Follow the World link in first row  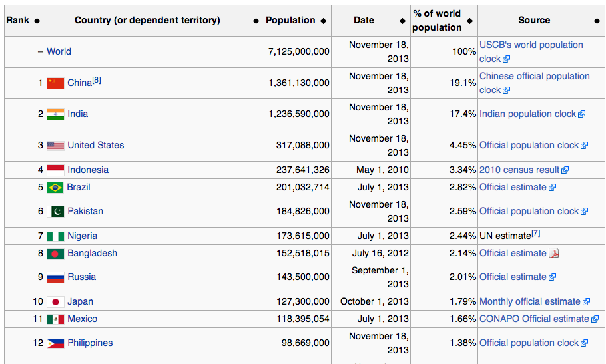point(59,51)
